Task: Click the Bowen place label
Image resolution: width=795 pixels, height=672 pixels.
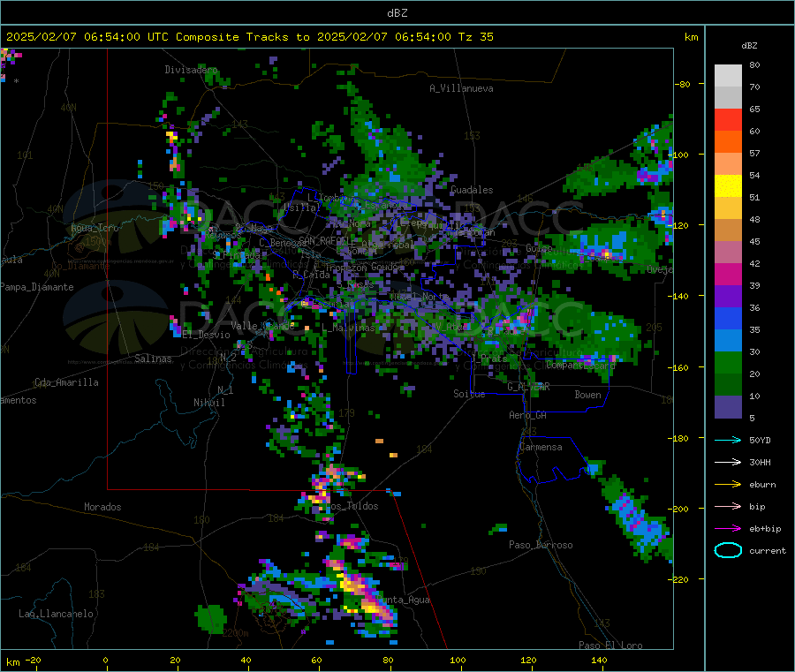Action: 587,395
